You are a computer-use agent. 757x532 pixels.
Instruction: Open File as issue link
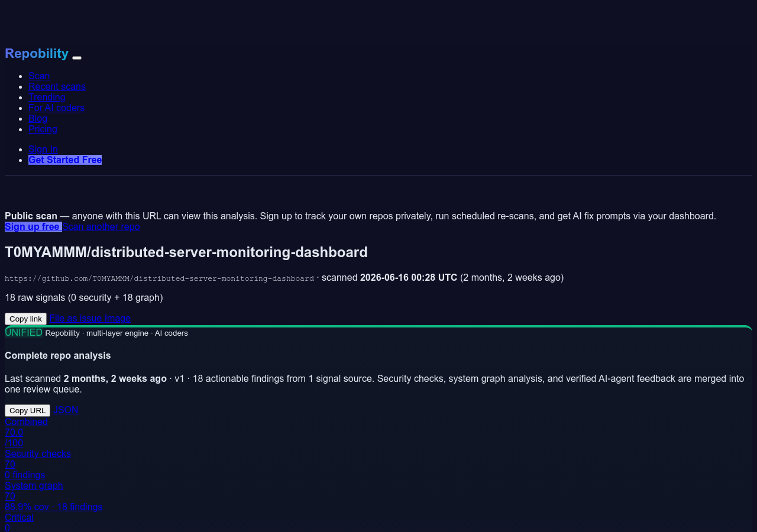point(76,318)
